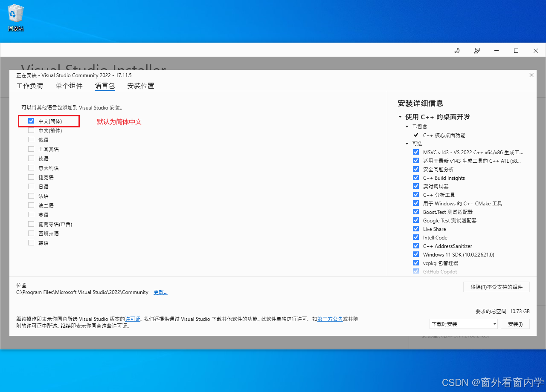Click the 安装(I) button
Image resolution: width=546 pixels, height=392 pixels.
pos(515,324)
